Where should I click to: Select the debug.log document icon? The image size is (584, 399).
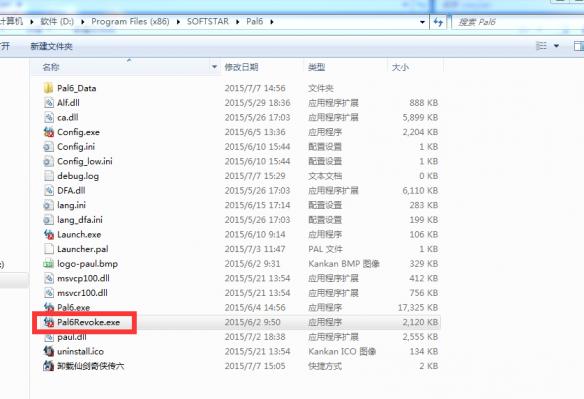48,176
